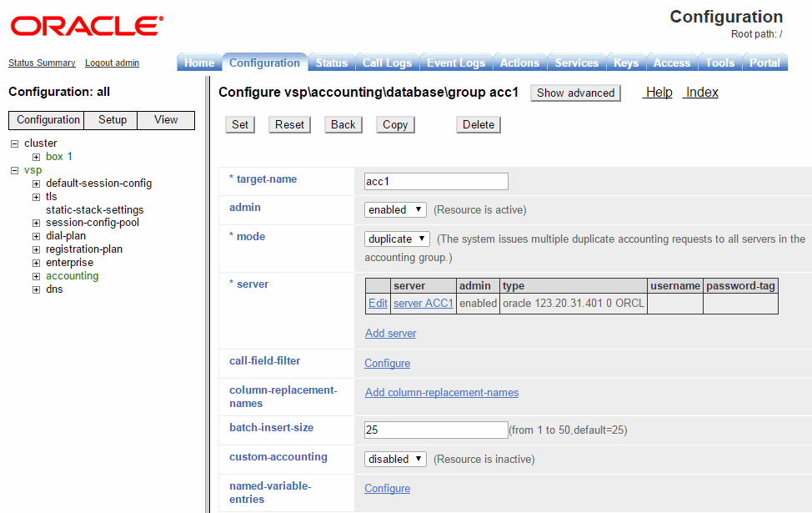Delete the acc1 group
Screen dimensions: 812x513
479,125
